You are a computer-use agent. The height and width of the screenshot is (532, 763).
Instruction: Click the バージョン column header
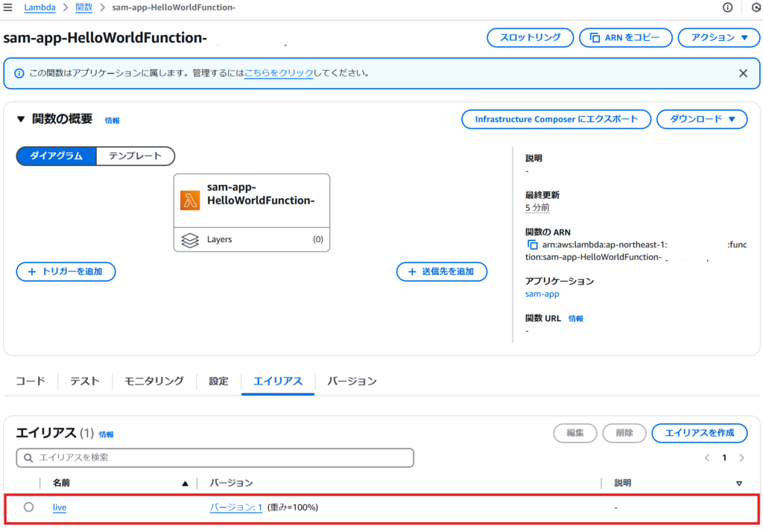click(x=232, y=483)
